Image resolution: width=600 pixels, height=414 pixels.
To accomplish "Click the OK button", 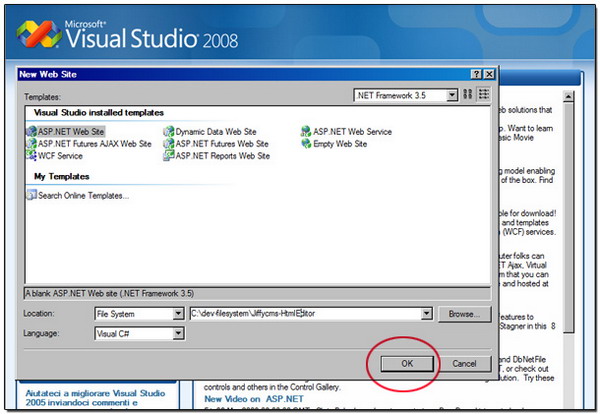I will click(x=407, y=363).
